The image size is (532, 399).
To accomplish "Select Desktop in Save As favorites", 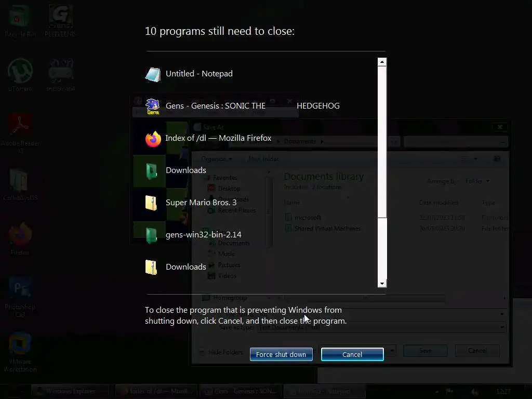I will [224, 188].
